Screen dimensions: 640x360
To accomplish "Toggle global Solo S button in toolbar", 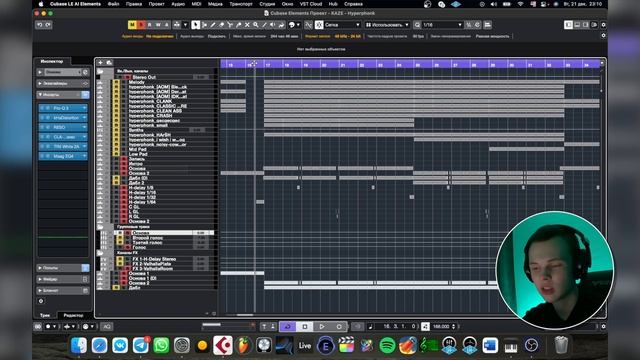I will [x=141, y=25].
